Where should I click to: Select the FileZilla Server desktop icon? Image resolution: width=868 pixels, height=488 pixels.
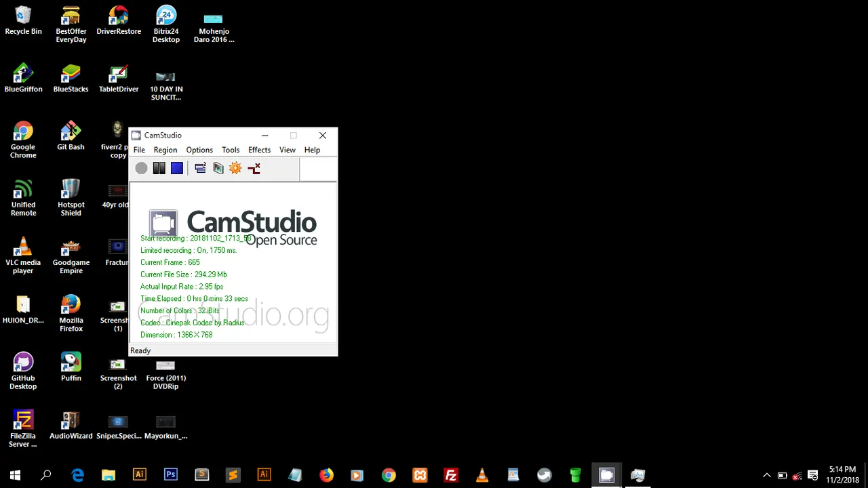[23, 428]
